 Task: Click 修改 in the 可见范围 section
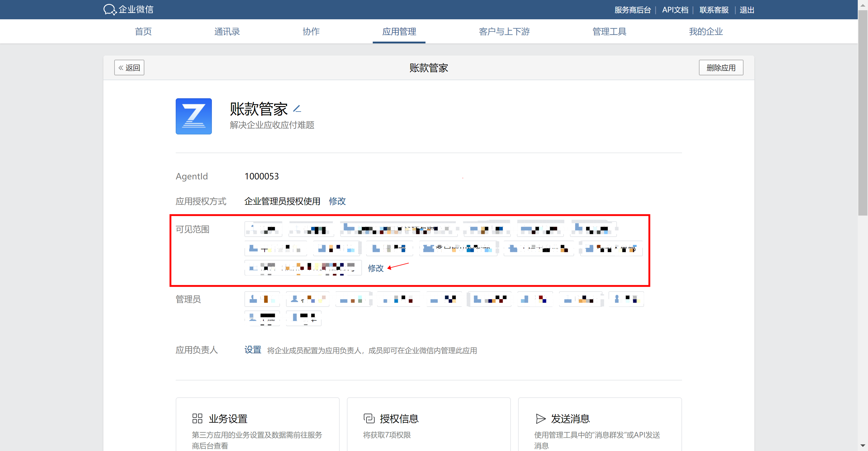point(375,268)
